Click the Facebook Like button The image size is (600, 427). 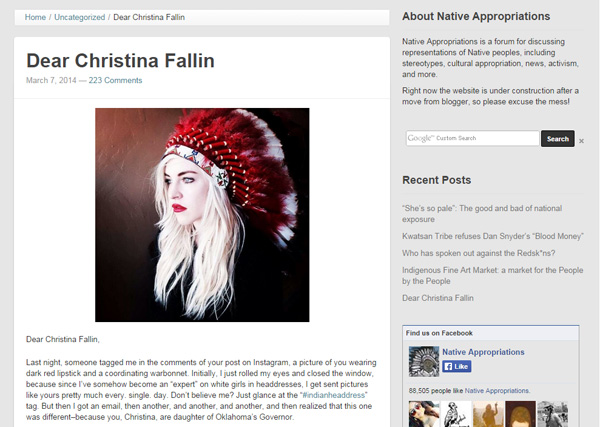(457, 366)
